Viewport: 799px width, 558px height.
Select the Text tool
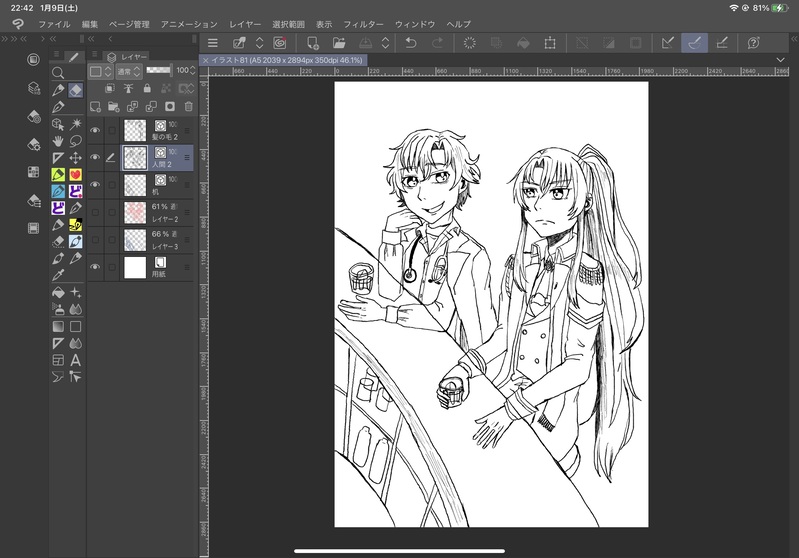click(75, 360)
